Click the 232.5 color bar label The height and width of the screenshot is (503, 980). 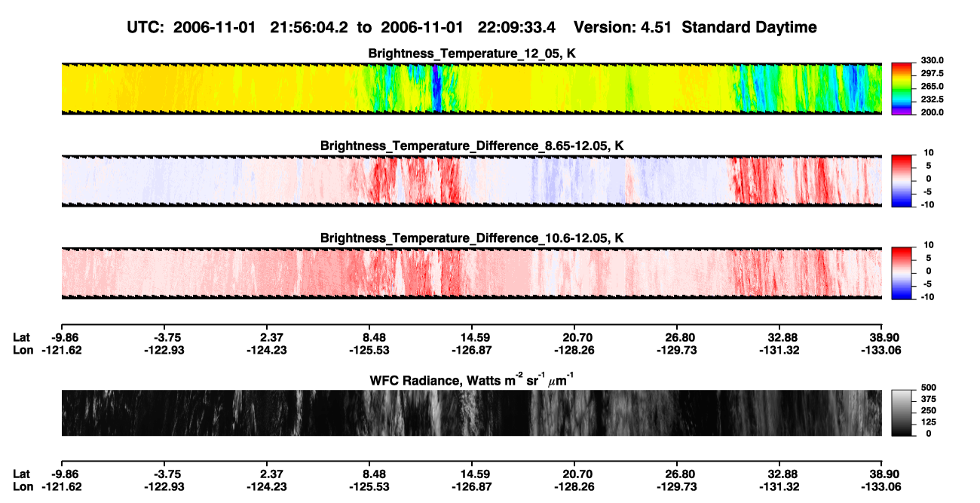tap(933, 99)
